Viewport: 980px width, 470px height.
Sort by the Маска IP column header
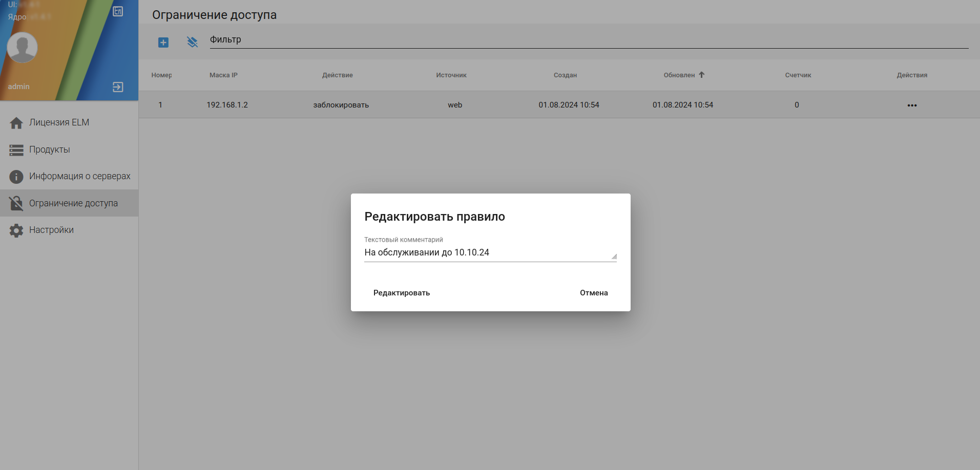click(223, 75)
